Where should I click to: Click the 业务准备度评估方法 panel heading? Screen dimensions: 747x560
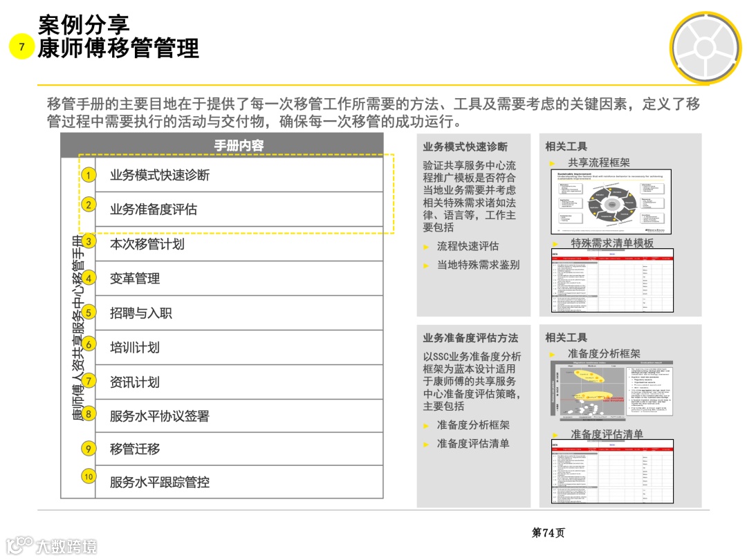[470, 338]
